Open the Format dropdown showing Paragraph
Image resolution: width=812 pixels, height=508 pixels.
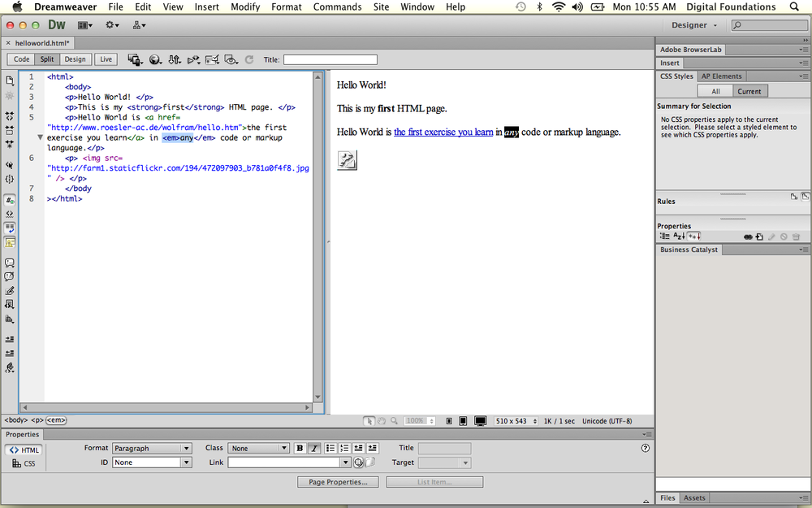[152, 448]
